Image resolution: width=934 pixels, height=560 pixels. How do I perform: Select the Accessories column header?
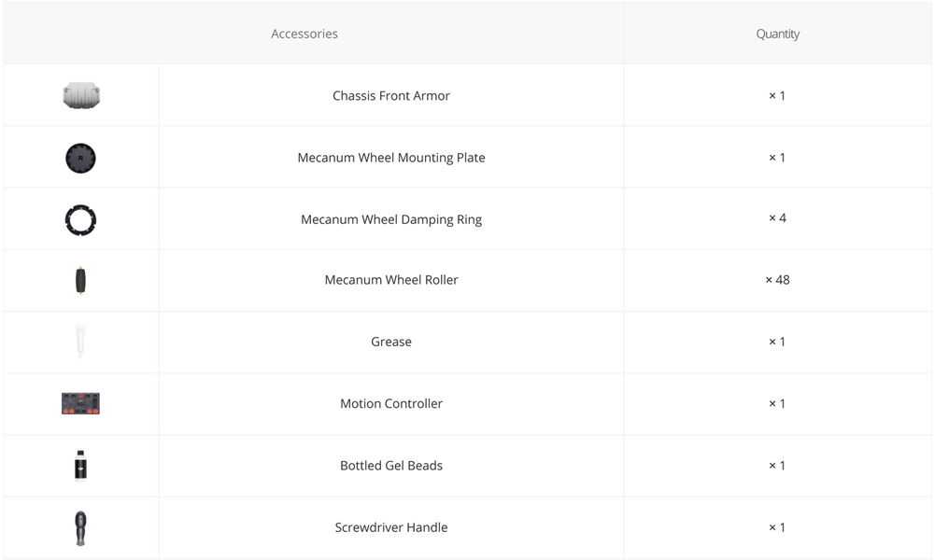click(304, 34)
